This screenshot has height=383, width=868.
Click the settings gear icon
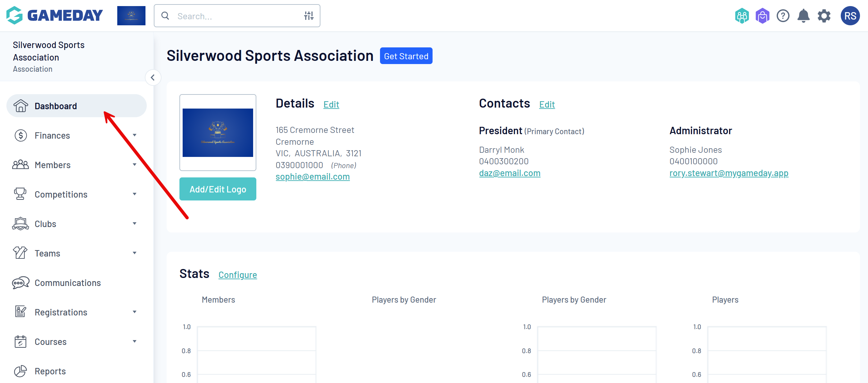(x=824, y=16)
